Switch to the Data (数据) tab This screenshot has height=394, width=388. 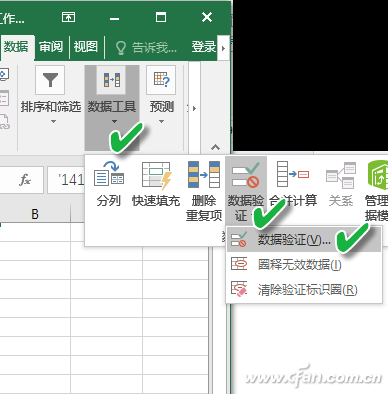(16, 47)
